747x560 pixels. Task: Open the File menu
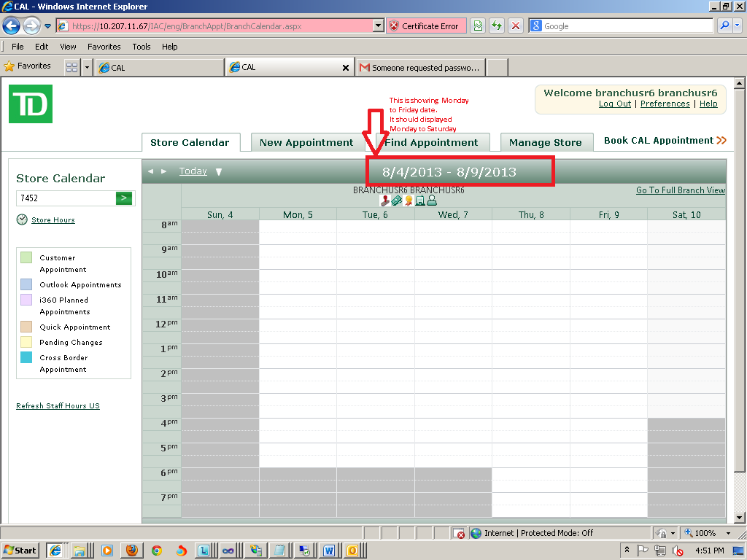click(18, 47)
